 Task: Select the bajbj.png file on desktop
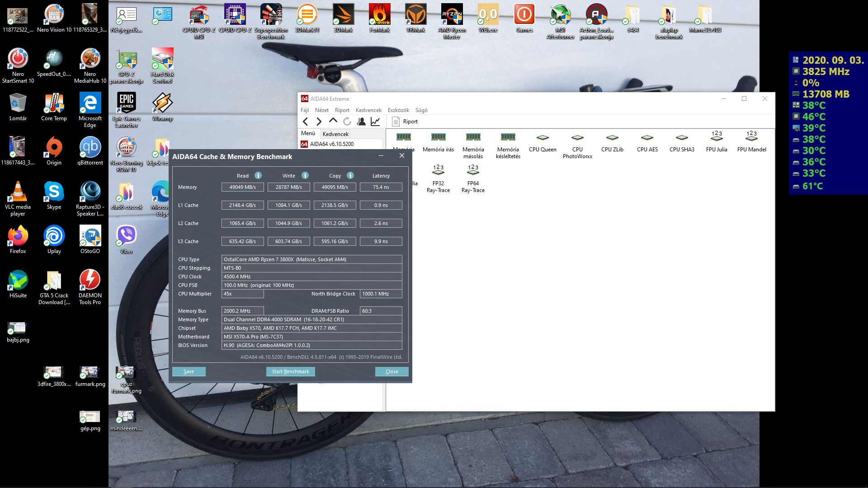(x=18, y=332)
